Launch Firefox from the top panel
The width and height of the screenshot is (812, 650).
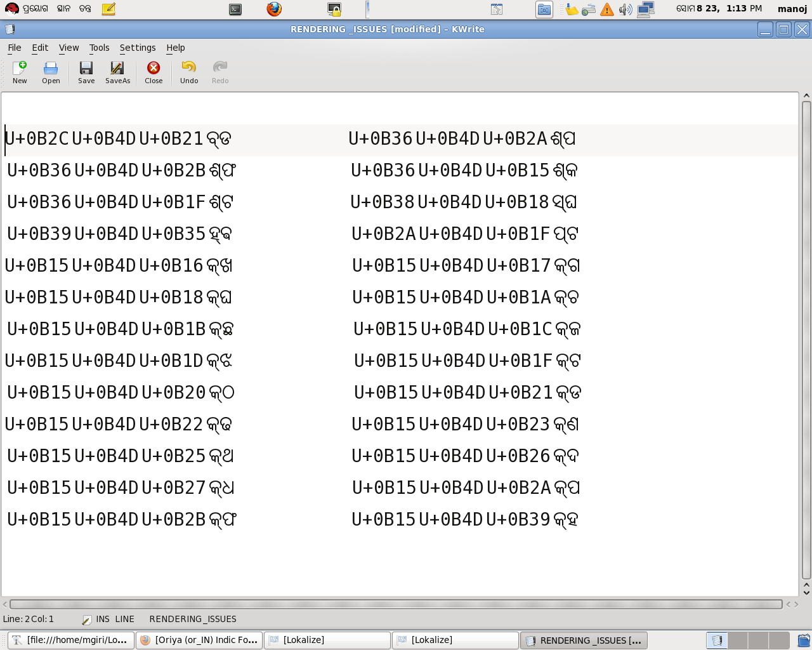pos(274,9)
